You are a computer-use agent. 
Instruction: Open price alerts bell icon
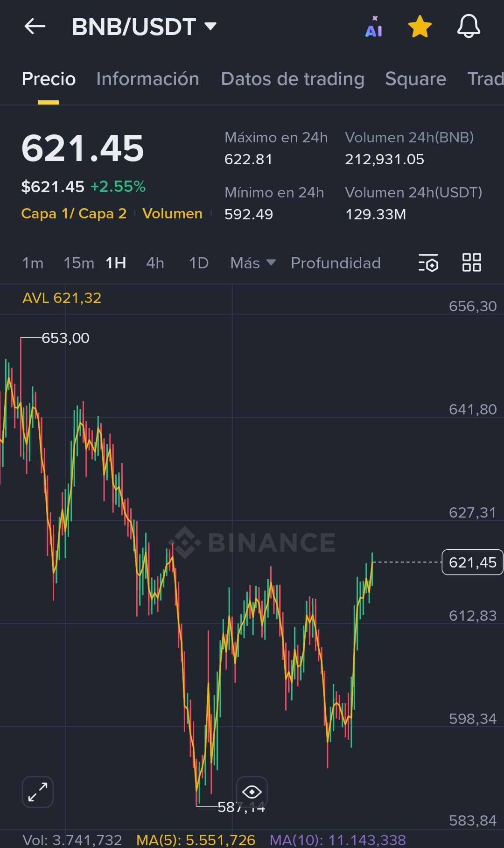coord(469,26)
